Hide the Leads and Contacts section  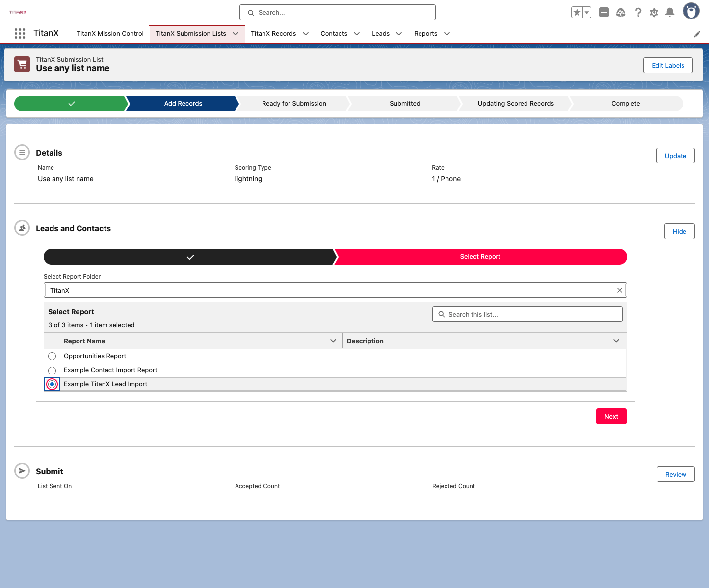680,231
